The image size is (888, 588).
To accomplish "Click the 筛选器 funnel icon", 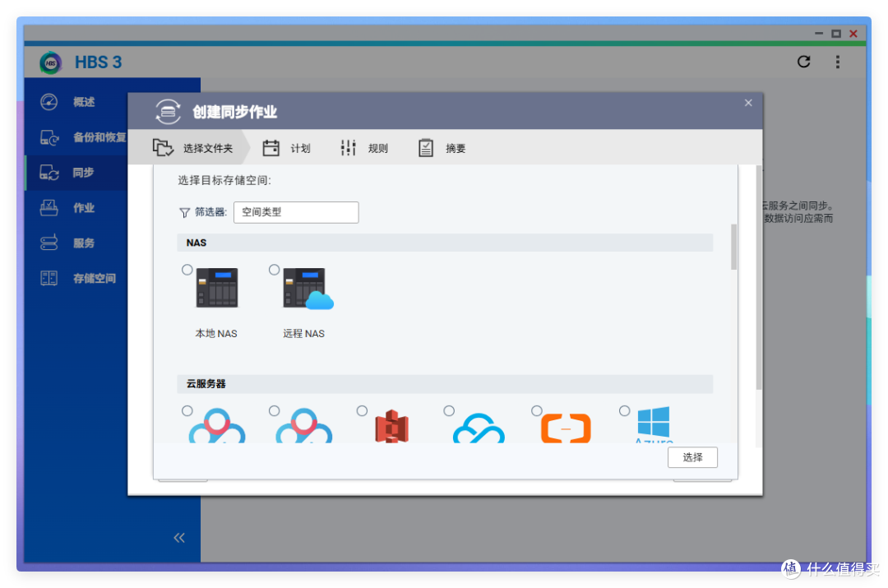I will (185, 213).
